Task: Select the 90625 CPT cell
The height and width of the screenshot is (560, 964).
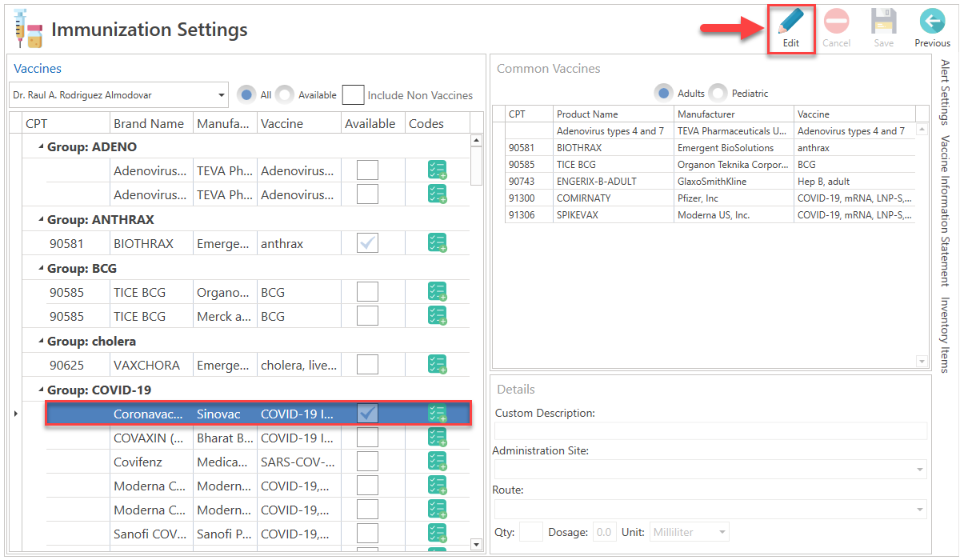Action: [78, 365]
